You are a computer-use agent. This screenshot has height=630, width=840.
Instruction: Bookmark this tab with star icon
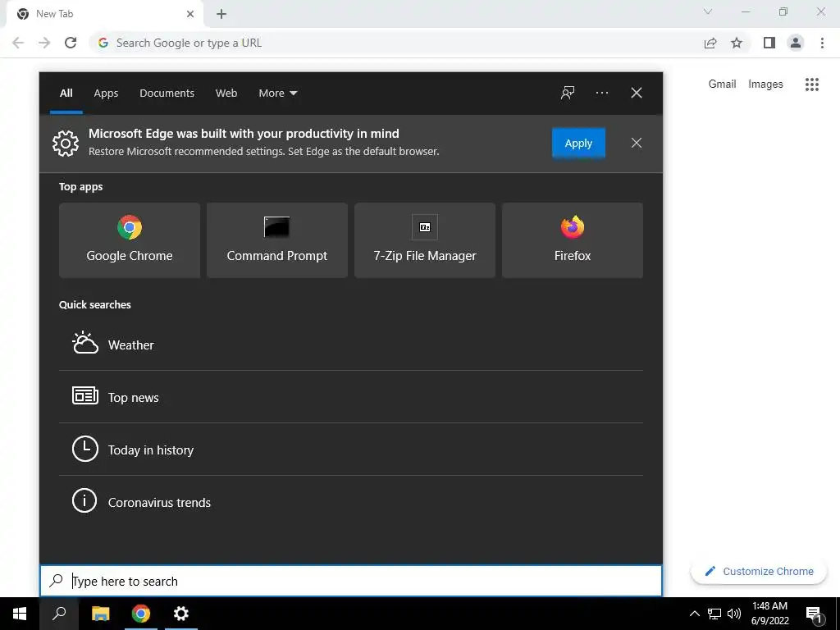pyautogui.click(x=737, y=43)
